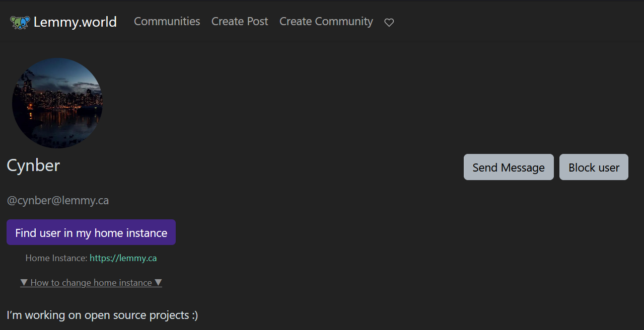Click the right triangle after home instance text
Screen dimensions: 644x330
click(158, 283)
